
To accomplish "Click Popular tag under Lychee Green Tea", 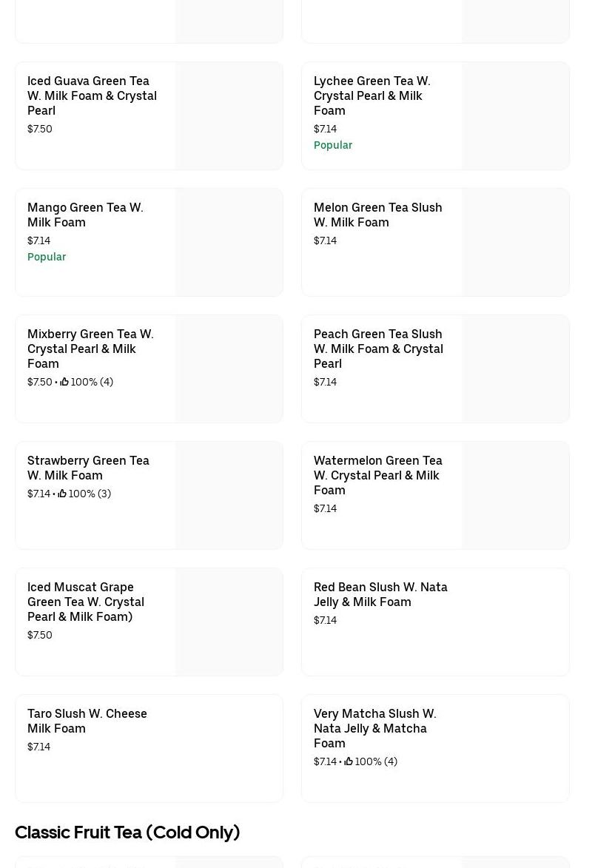I will pyautogui.click(x=333, y=145).
